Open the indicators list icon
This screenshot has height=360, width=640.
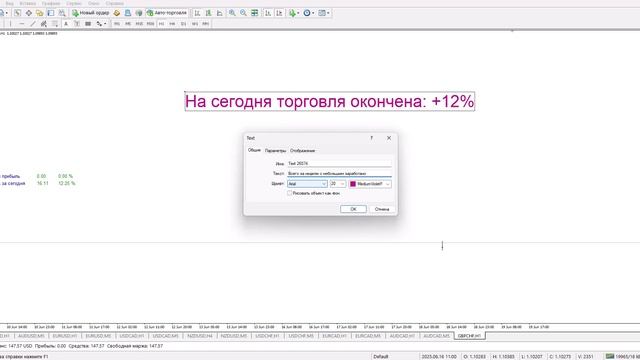[292, 13]
